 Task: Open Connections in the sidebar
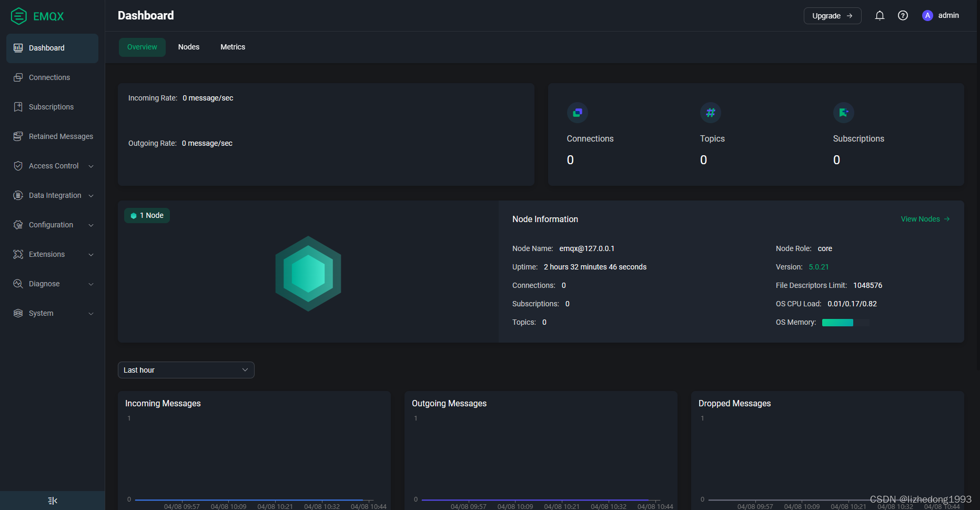(53, 77)
